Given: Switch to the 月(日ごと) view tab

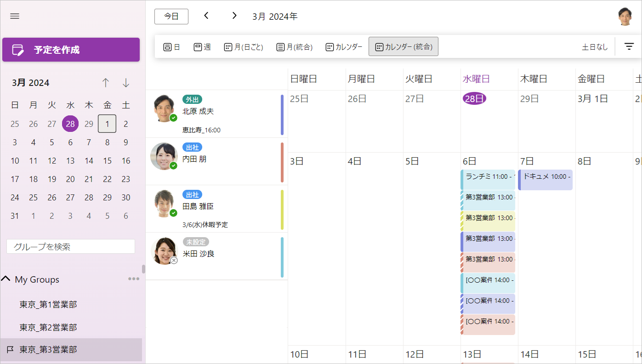Looking at the screenshot, I should [243, 46].
